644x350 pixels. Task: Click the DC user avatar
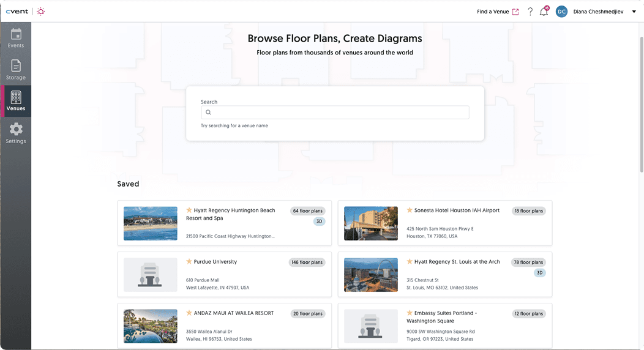coord(561,12)
